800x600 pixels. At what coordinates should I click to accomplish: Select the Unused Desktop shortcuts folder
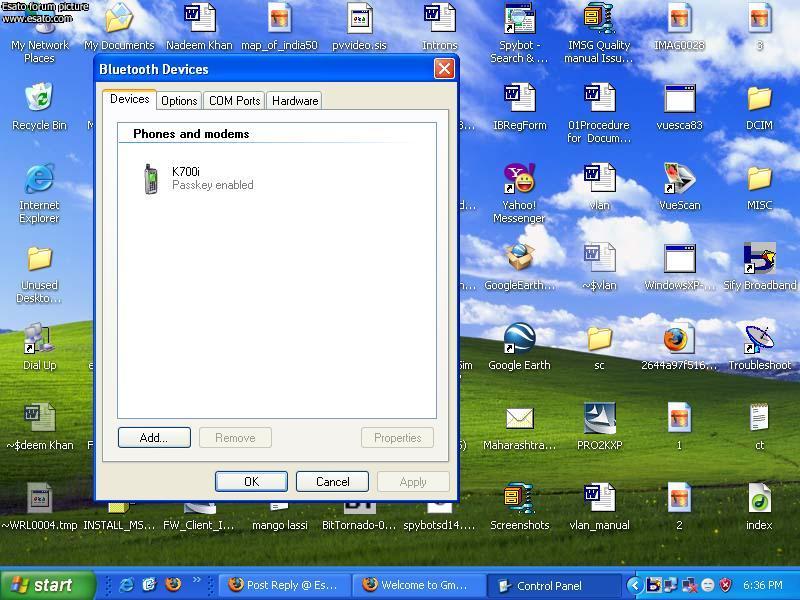(39, 259)
